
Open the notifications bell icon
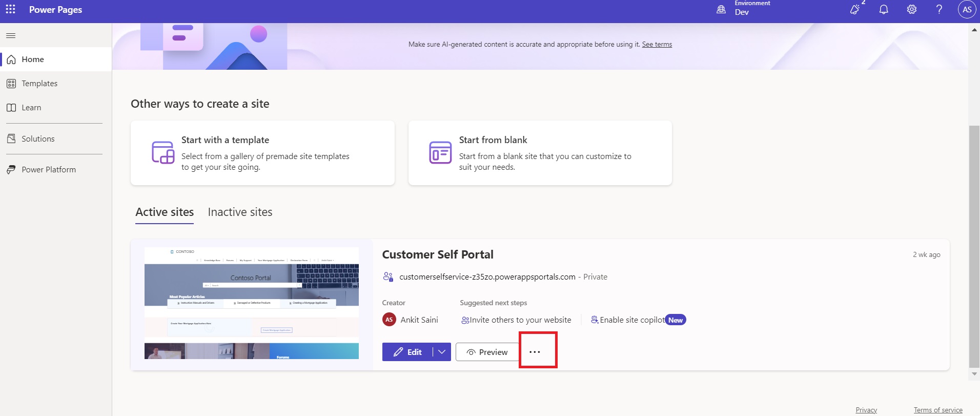(x=884, y=9)
